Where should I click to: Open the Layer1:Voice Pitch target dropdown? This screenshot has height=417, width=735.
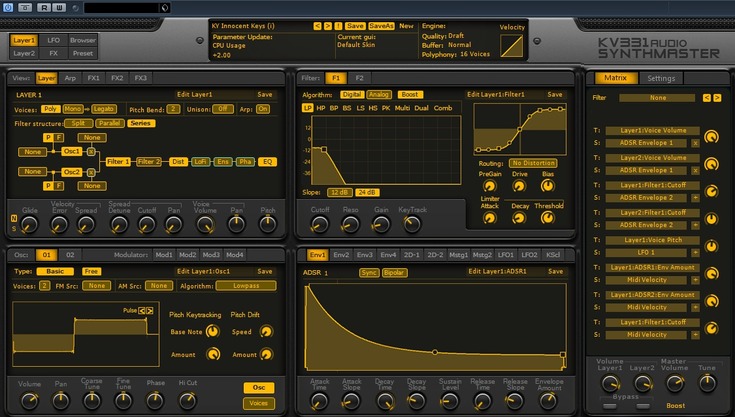click(x=652, y=240)
